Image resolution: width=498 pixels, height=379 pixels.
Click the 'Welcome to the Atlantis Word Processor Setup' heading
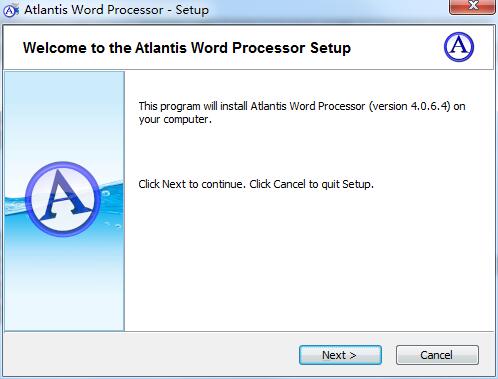187,48
